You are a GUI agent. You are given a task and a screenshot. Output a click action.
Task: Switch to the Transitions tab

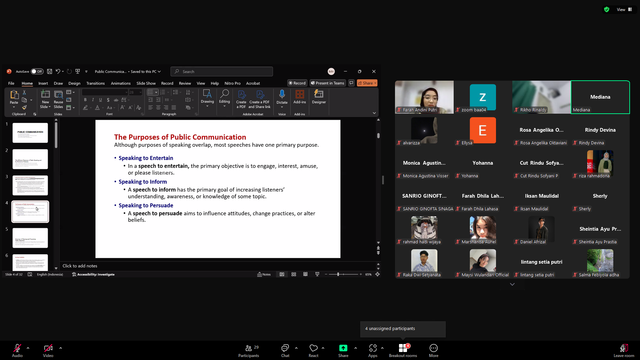pos(96,83)
